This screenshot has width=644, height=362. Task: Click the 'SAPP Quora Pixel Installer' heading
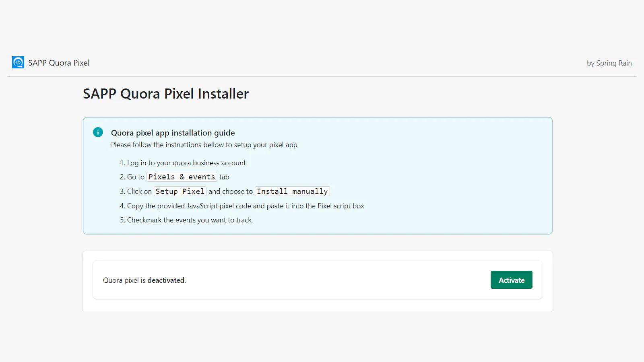[166, 94]
